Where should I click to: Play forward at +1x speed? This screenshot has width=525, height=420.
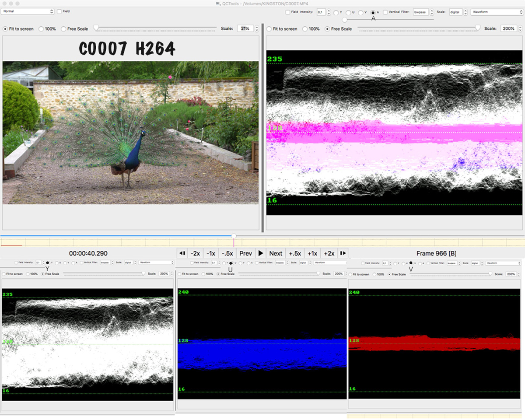point(312,253)
